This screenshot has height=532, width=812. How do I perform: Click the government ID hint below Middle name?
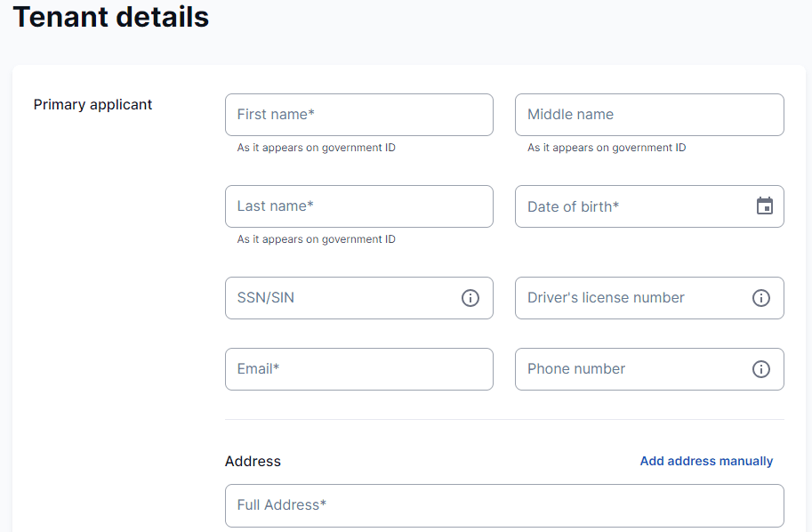coord(607,148)
